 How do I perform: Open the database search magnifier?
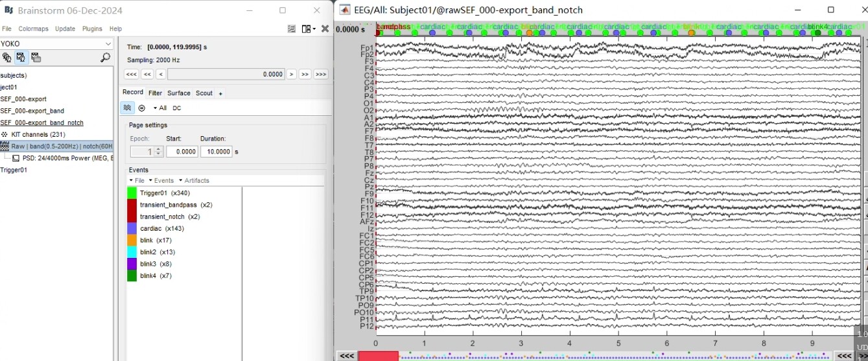tap(105, 58)
